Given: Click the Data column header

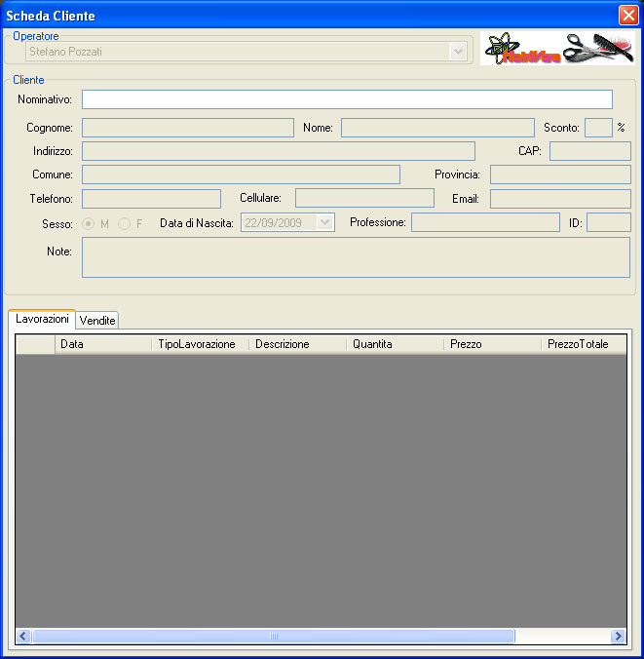Looking at the screenshot, I should coord(103,344).
